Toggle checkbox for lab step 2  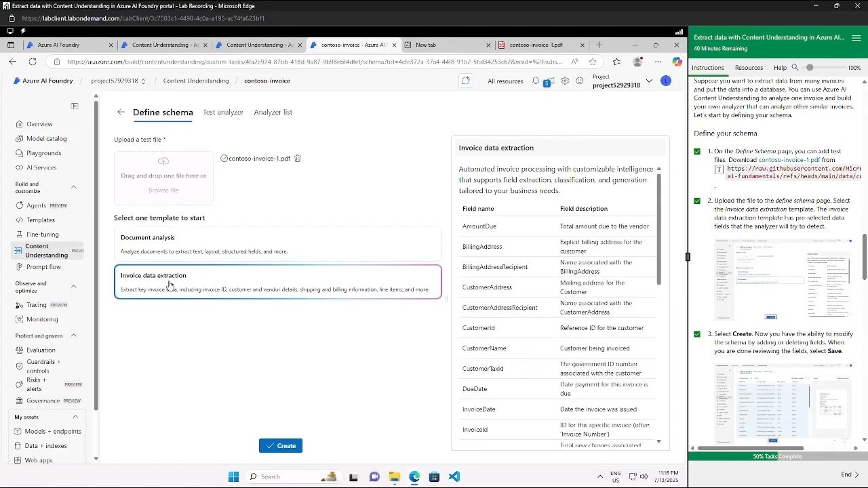click(x=697, y=201)
